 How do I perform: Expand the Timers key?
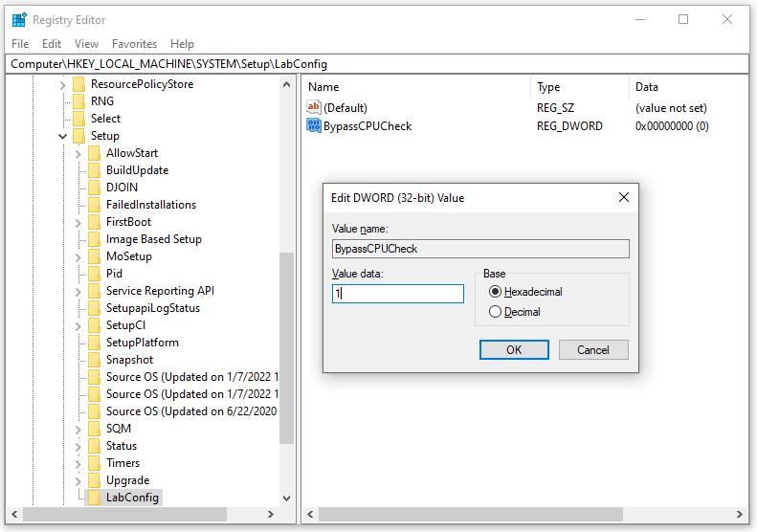(x=78, y=464)
